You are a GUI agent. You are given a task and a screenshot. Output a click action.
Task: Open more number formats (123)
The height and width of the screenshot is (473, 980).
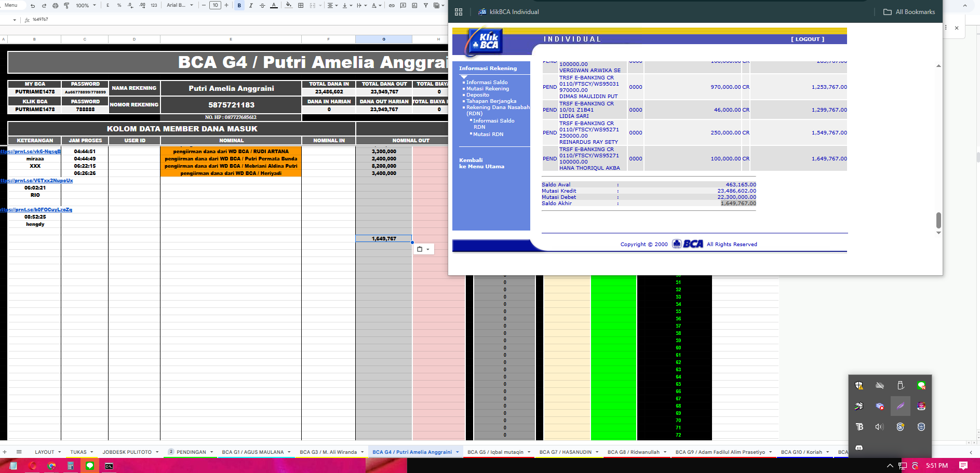coord(154,5)
